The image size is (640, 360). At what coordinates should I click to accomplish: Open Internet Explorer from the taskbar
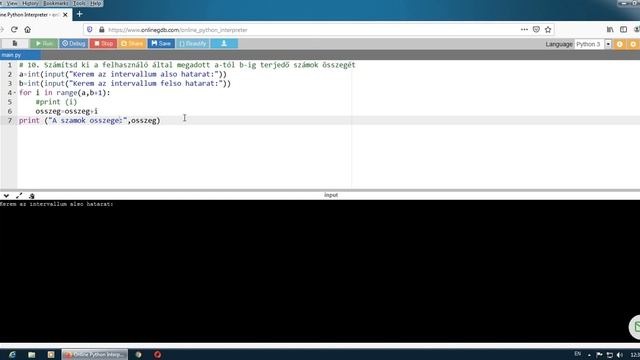click(12, 355)
